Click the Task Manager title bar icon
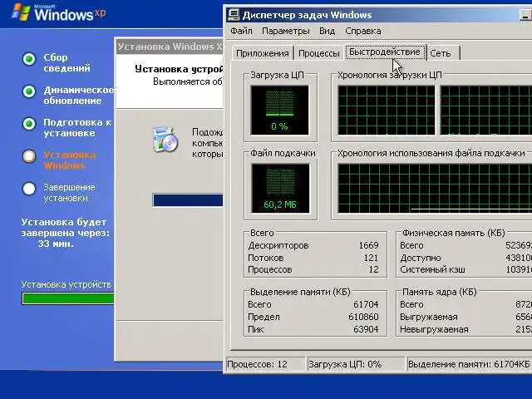The height and width of the screenshot is (399, 532). tap(234, 15)
